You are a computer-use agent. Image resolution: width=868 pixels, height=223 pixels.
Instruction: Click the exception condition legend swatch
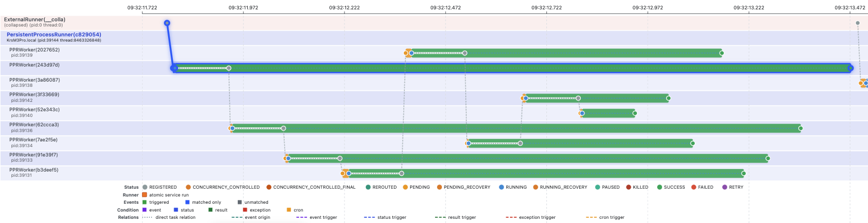click(245, 210)
